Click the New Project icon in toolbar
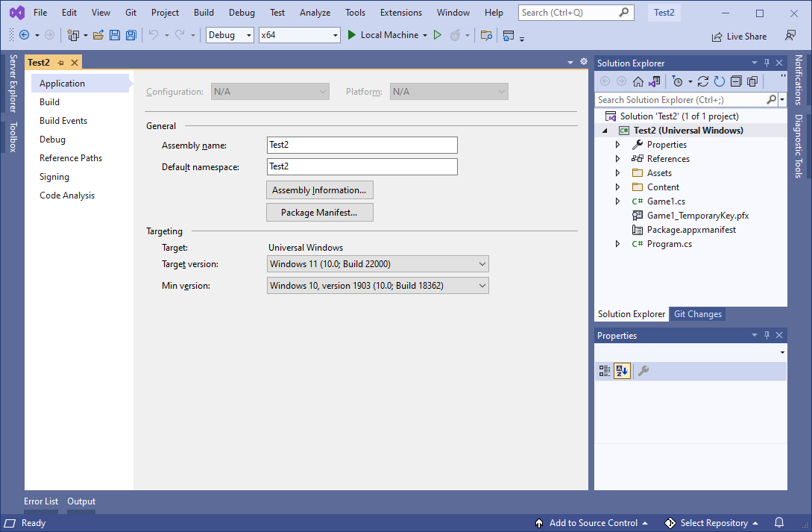 (x=73, y=35)
